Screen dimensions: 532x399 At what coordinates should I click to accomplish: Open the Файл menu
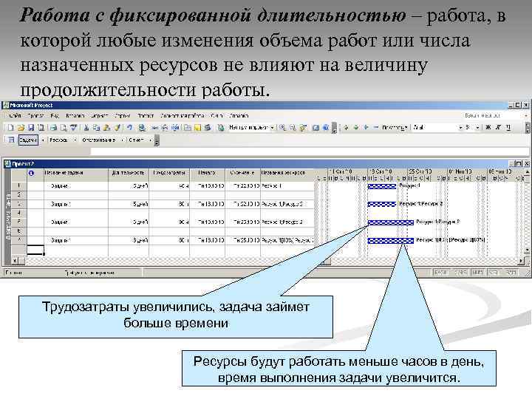pyautogui.click(x=15, y=116)
